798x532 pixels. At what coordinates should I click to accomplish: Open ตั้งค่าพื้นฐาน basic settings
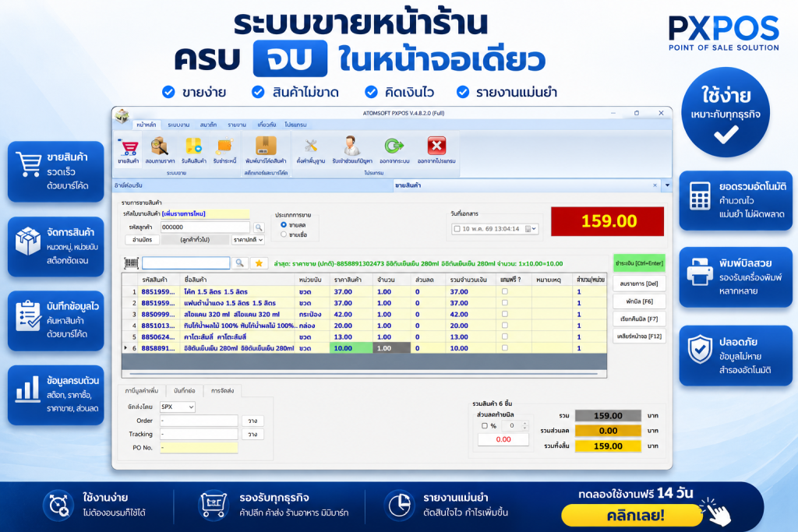[x=311, y=151]
